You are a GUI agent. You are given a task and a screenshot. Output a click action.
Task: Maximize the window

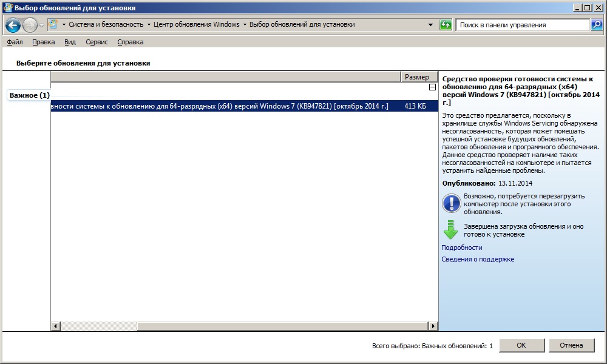[x=587, y=8]
